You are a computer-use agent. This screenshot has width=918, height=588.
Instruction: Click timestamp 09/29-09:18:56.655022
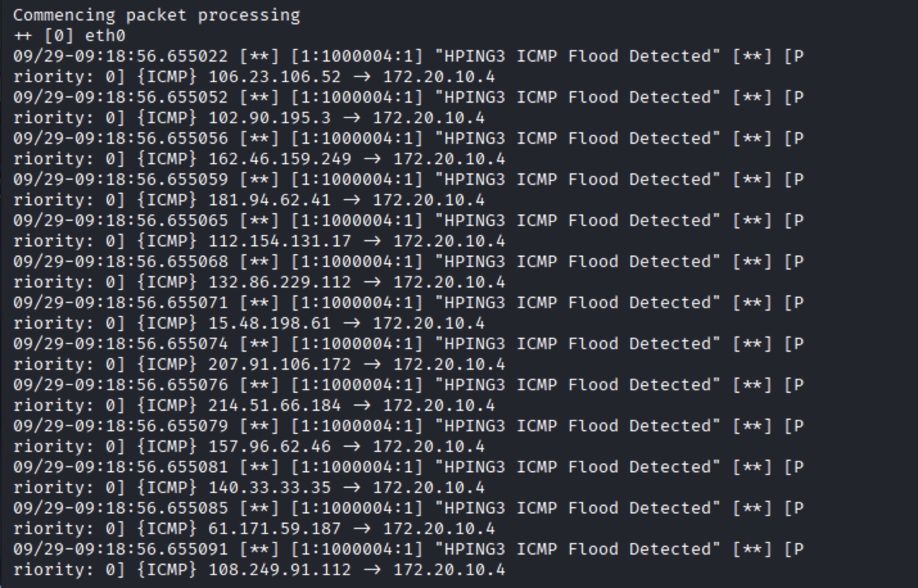coord(120,56)
